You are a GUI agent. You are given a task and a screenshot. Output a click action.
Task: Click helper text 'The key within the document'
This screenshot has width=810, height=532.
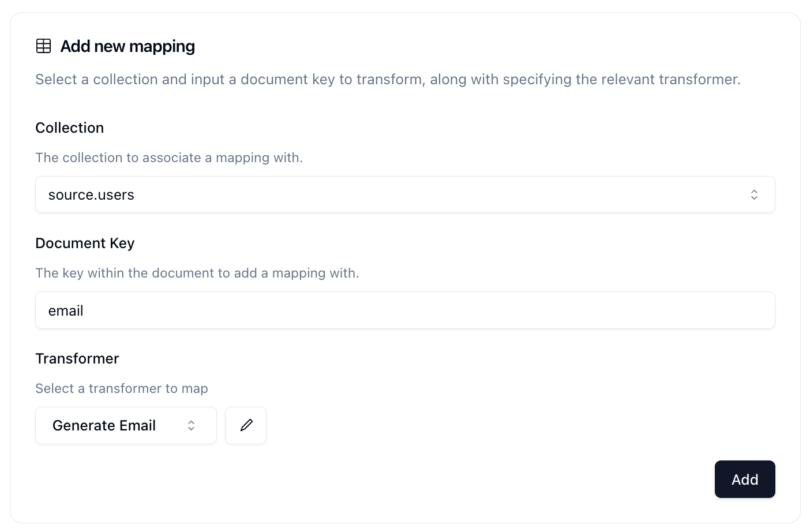[197, 274]
